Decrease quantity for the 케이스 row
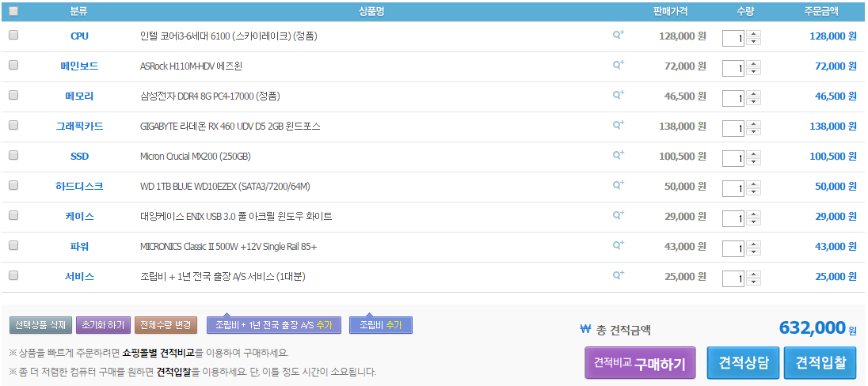 pyautogui.click(x=753, y=222)
